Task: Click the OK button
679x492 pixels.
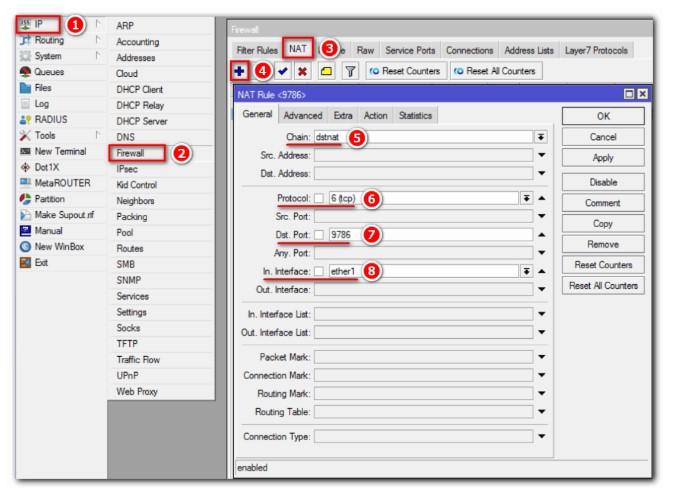Action: [x=603, y=117]
